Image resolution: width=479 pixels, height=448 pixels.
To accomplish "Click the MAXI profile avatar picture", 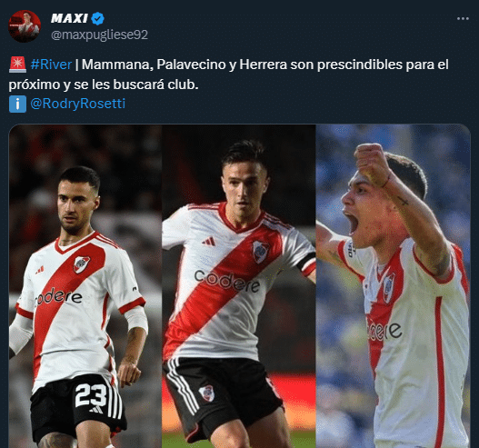I will click(x=25, y=26).
